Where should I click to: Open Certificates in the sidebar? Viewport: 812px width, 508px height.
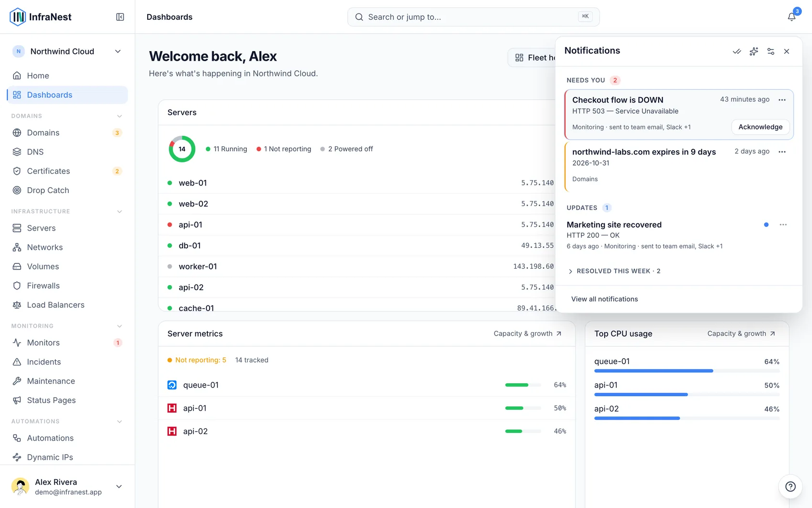click(x=67, y=171)
